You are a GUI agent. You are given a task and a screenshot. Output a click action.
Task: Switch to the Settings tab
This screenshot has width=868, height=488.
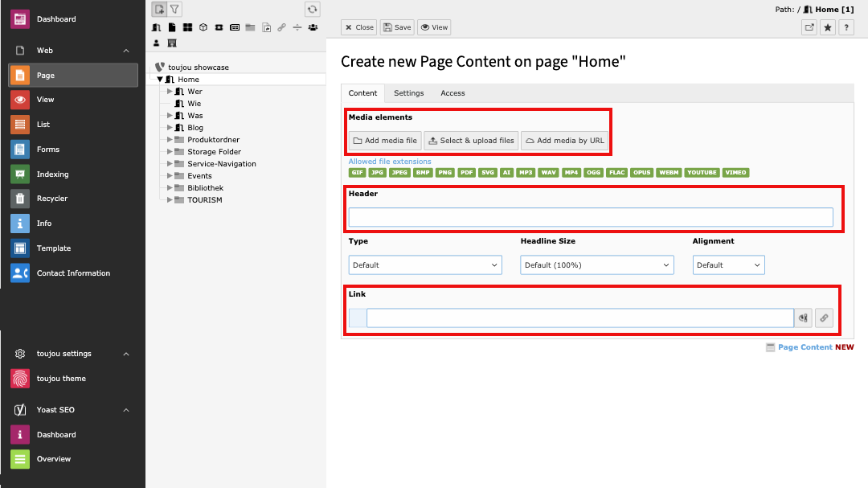[x=408, y=93]
